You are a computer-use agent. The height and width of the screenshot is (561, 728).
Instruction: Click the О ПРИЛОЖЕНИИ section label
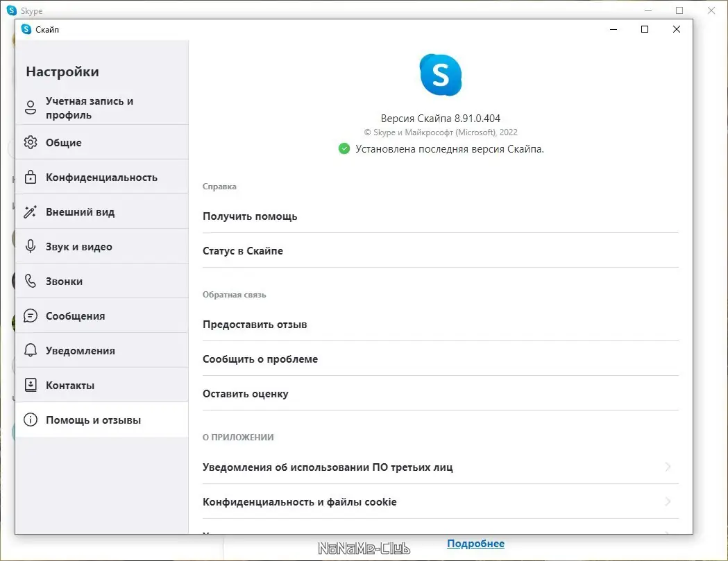click(238, 437)
